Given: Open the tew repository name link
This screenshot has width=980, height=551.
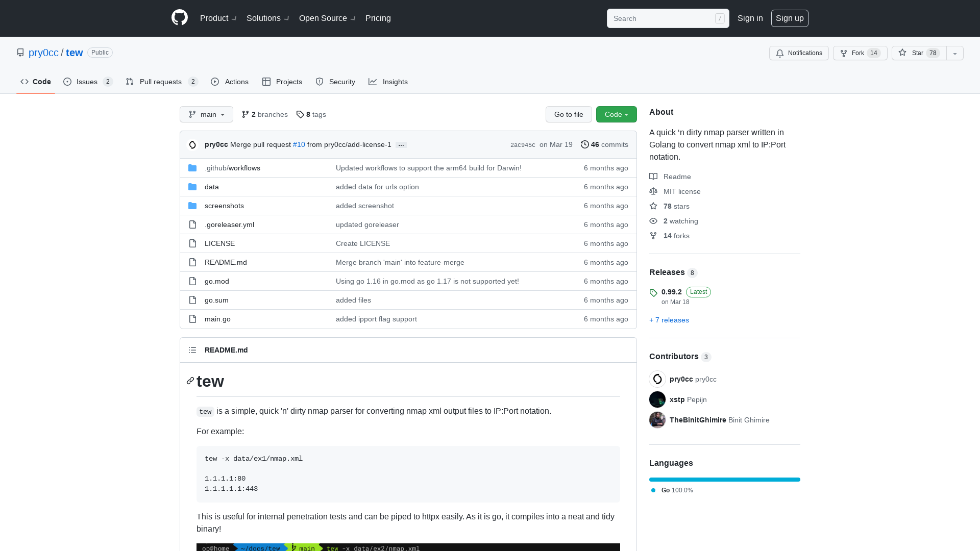Looking at the screenshot, I should [75, 53].
